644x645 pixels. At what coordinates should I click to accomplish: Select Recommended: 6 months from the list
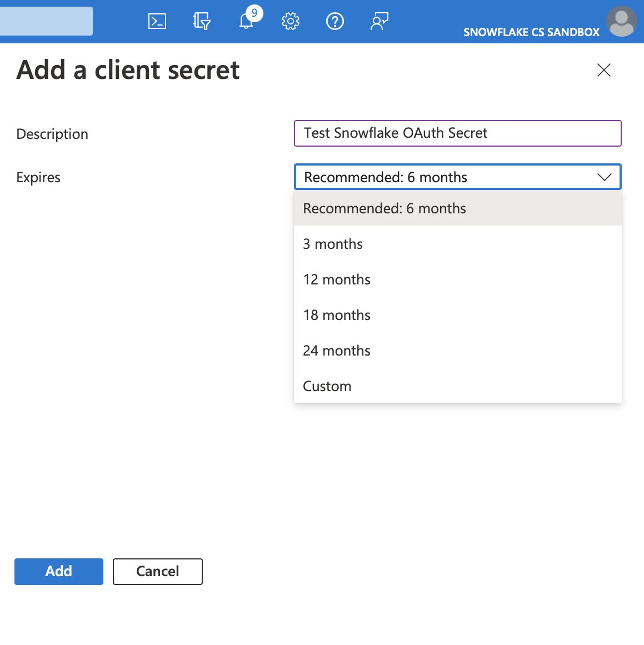[458, 208]
